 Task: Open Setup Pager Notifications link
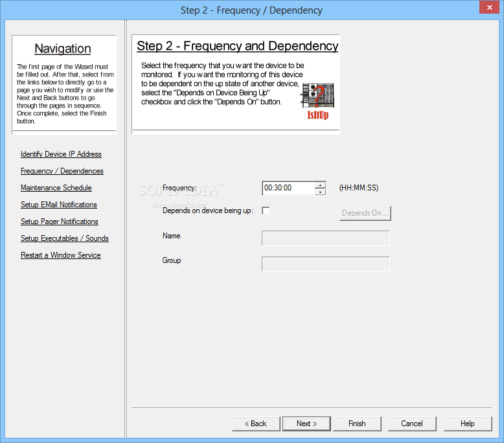tap(60, 221)
